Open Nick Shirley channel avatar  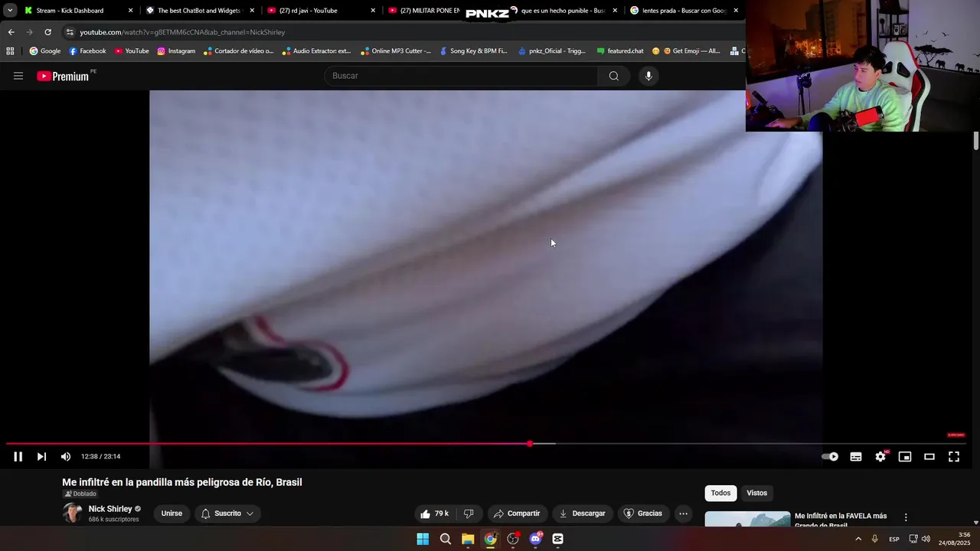(73, 514)
